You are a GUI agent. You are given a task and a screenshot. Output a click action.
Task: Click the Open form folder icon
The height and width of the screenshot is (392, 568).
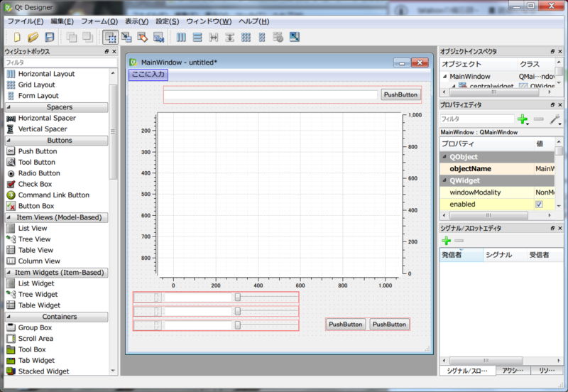tap(33, 37)
